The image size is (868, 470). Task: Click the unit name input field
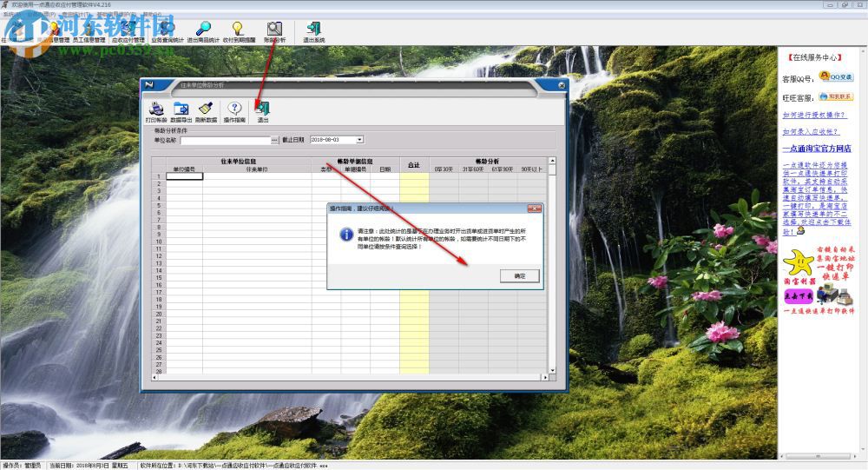[x=226, y=140]
